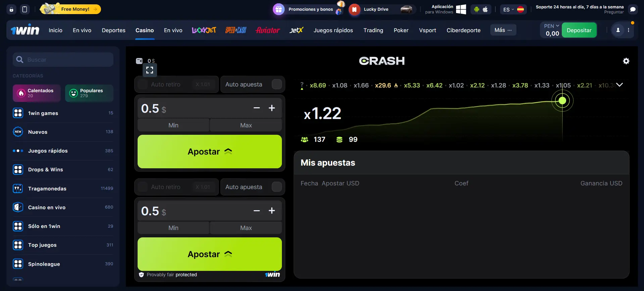
Task: Click the second Apostar button
Action: point(210,254)
